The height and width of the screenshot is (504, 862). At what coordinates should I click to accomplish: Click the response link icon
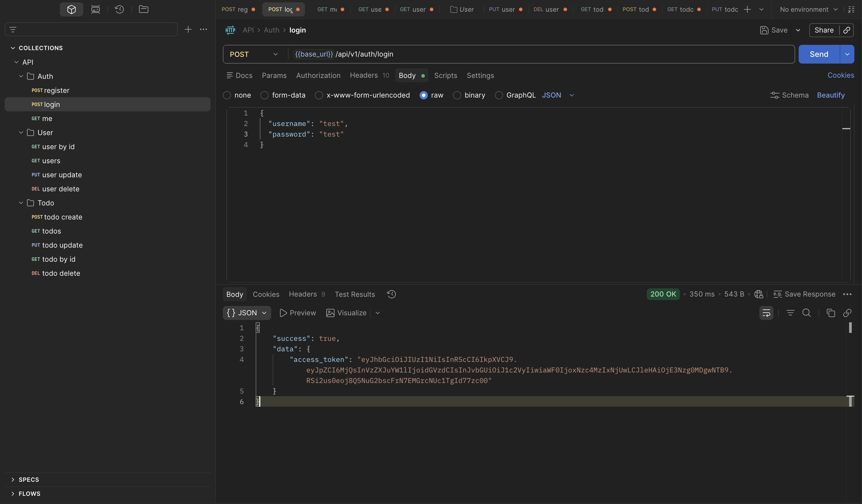[x=847, y=313]
